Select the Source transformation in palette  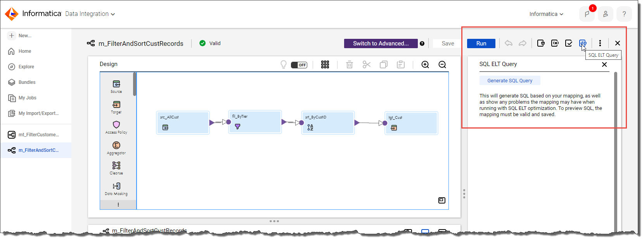pos(116,87)
